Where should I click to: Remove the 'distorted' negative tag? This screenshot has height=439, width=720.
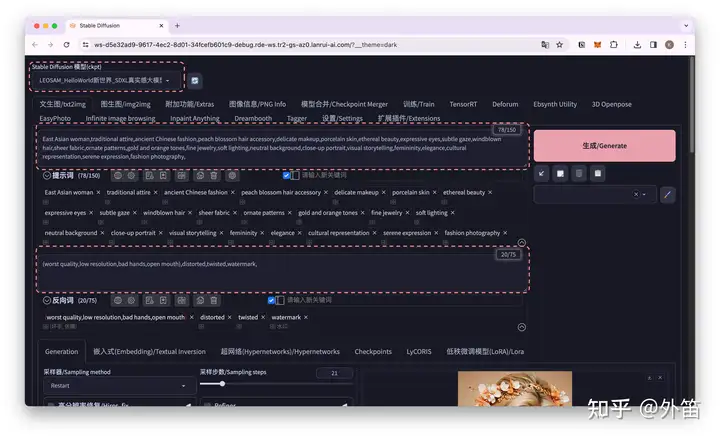tap(230, 317)
